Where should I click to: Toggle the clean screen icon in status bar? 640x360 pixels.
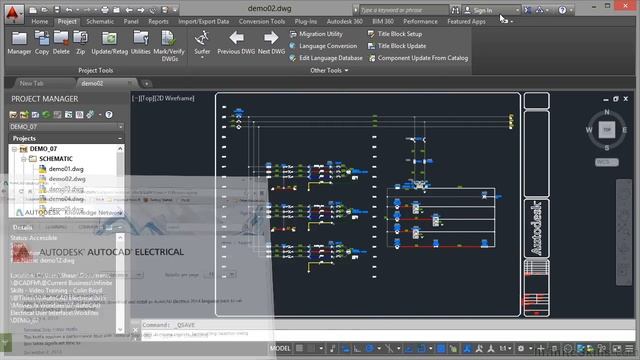(x=617, y=349)
